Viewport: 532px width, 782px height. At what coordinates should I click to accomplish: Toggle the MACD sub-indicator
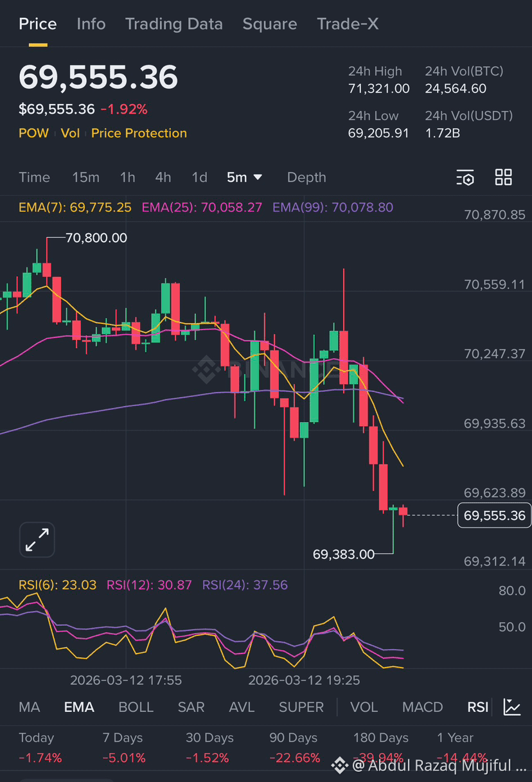[x=422, y=707]
